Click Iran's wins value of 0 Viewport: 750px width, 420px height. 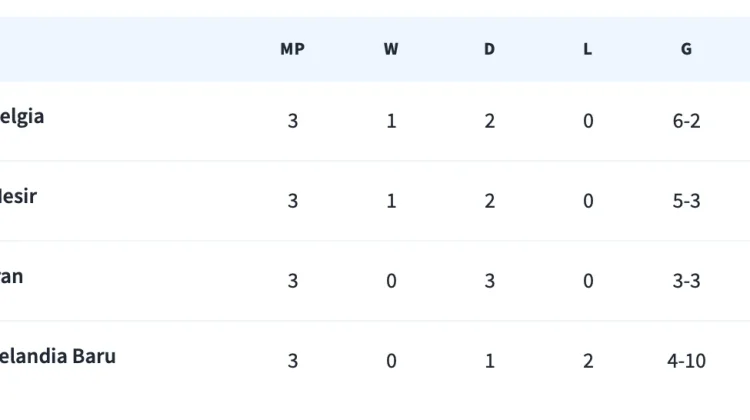391,281
